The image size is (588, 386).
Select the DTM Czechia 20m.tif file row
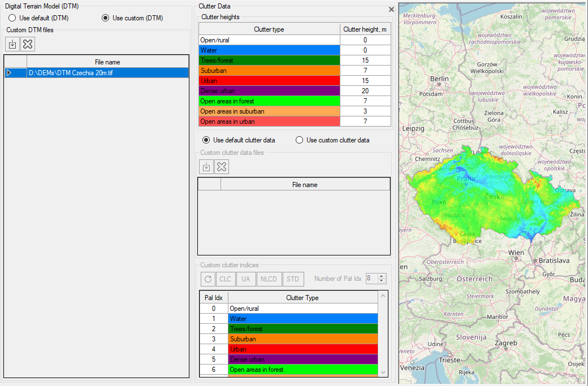pyautogui.click(x=96, y=73)
